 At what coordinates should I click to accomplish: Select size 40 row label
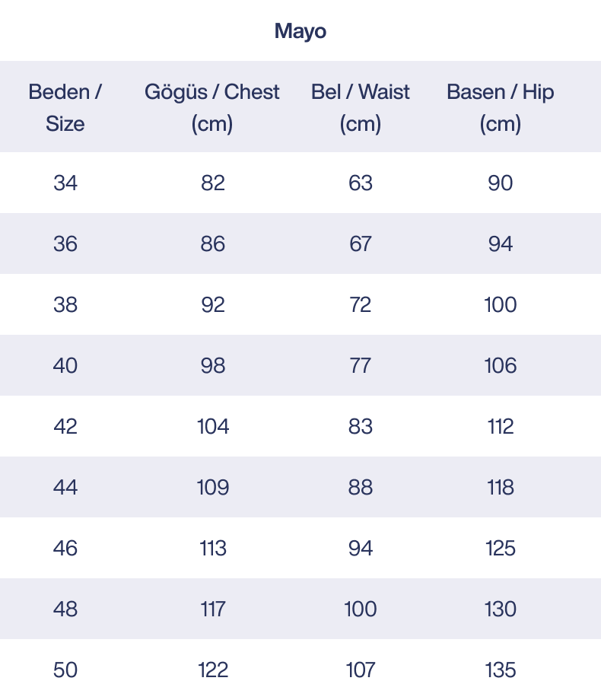(x=65, y=366)
